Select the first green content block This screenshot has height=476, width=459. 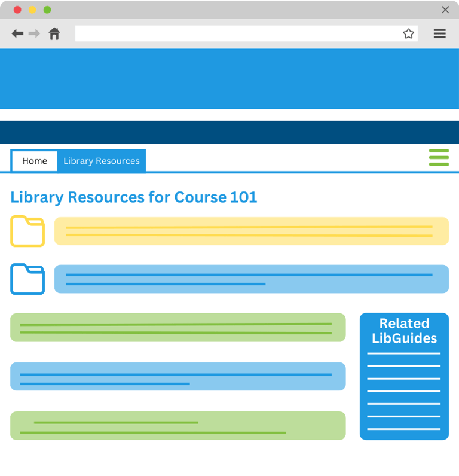point(178,327)
